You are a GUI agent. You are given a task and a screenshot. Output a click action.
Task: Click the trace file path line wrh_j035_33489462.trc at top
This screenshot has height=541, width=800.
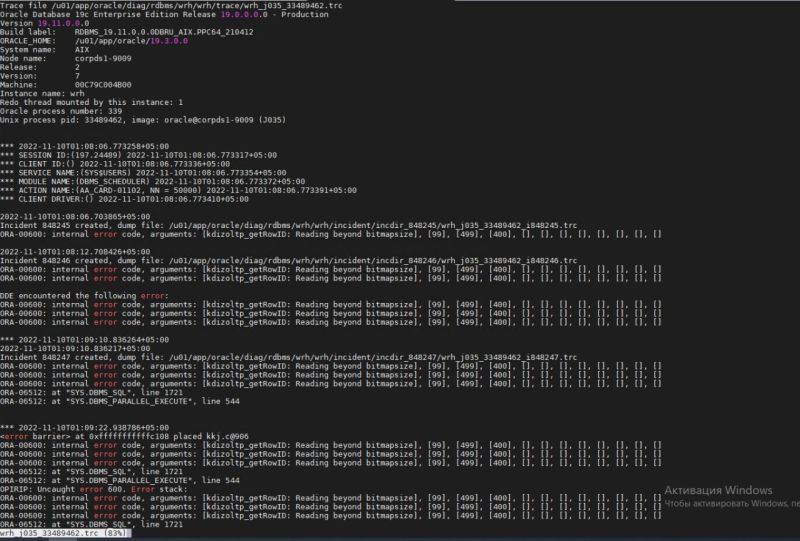point(171,5)
